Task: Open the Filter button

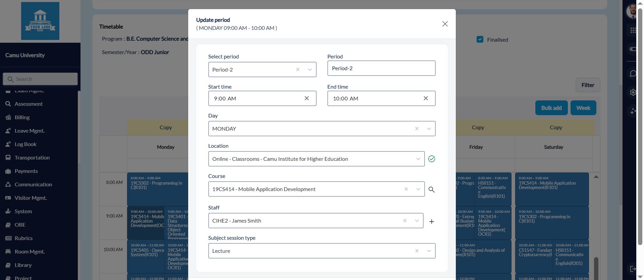Action: click(x=588, y=85)
